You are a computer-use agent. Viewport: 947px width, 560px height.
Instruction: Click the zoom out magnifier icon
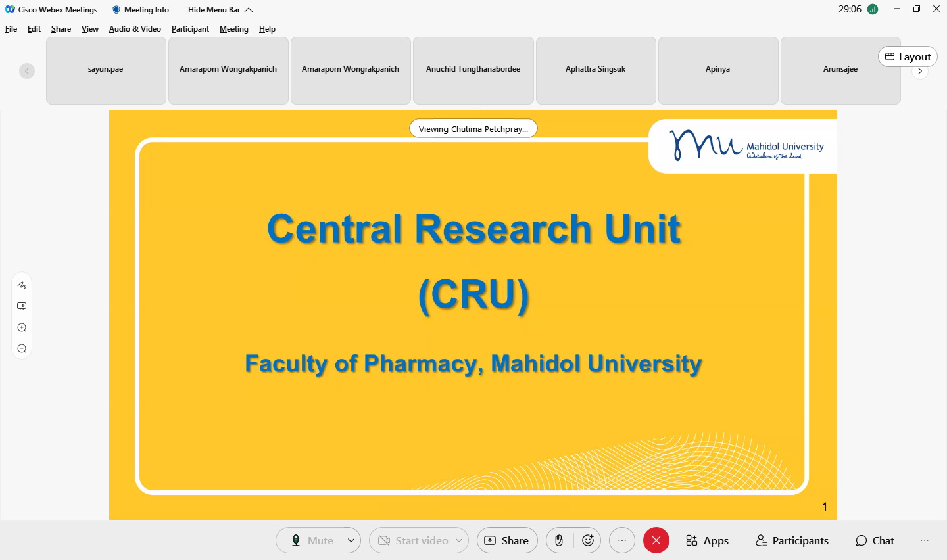click(x=22, y=349)
